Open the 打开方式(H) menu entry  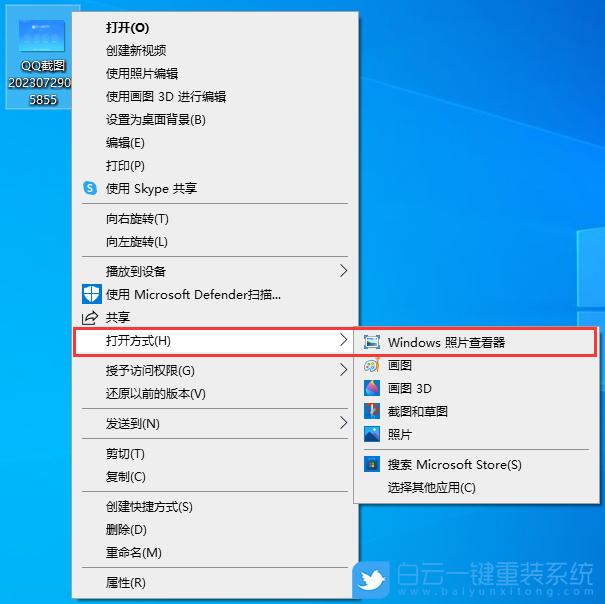pos(214,341)
